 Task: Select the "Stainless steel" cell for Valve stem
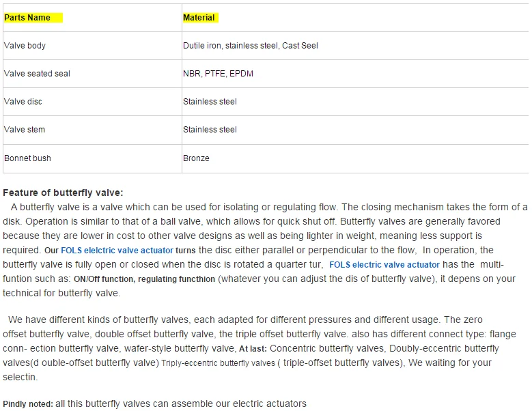(210, 130)
